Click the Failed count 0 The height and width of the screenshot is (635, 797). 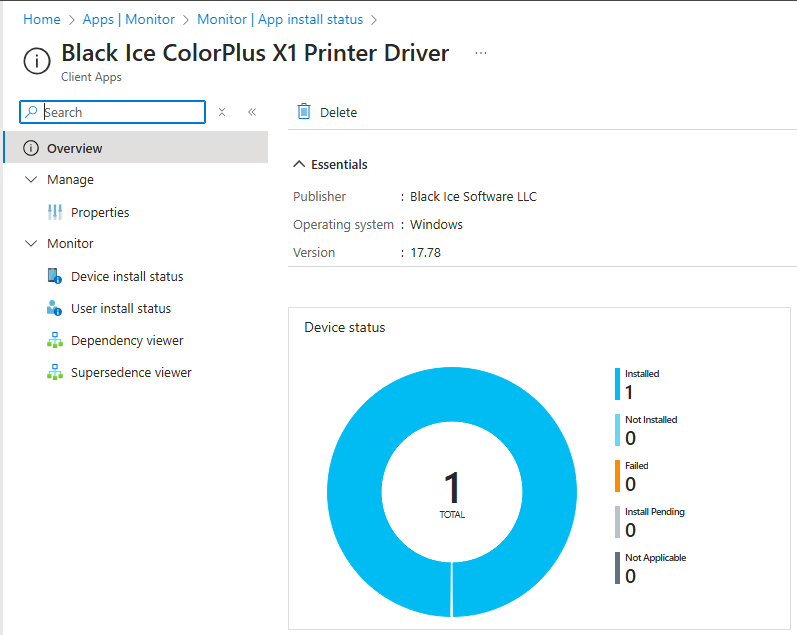(x=630, y=484)
